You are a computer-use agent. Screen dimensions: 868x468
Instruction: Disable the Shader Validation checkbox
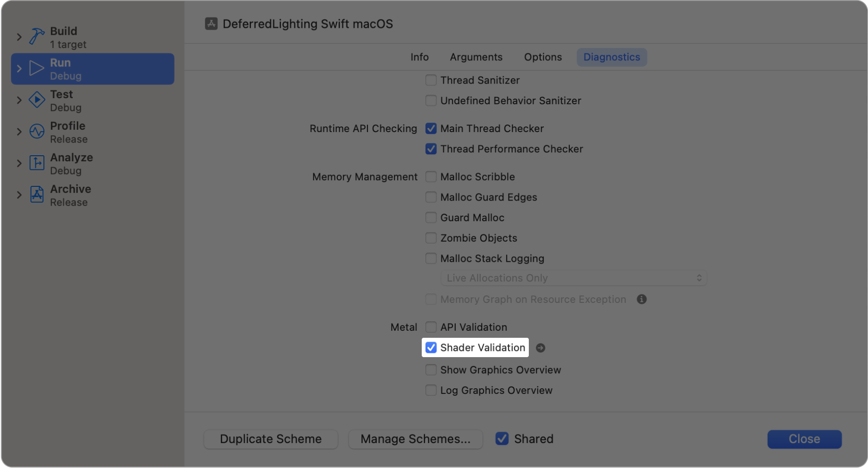tap(431, 348)
